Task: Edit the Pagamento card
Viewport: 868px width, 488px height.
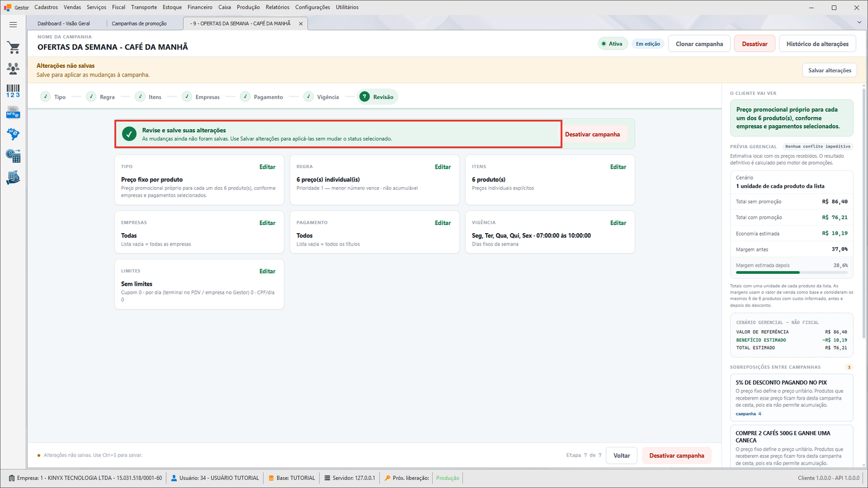Action: click(443, 223)
